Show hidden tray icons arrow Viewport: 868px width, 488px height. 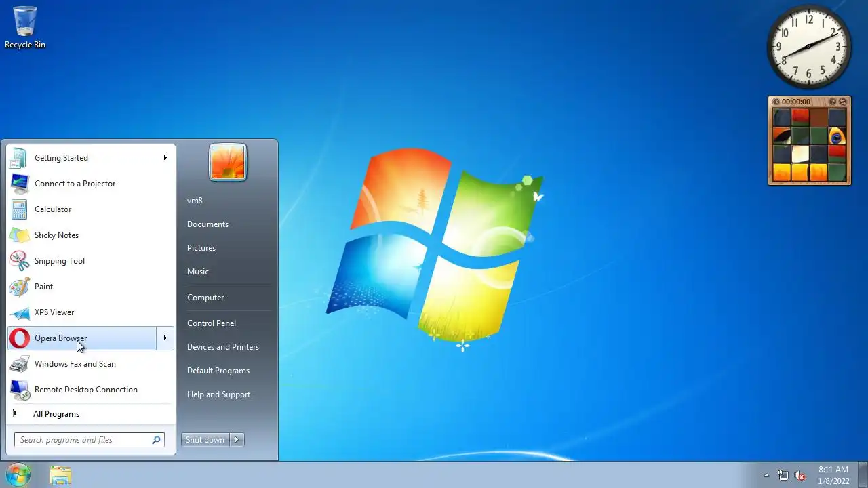(766, 475)
